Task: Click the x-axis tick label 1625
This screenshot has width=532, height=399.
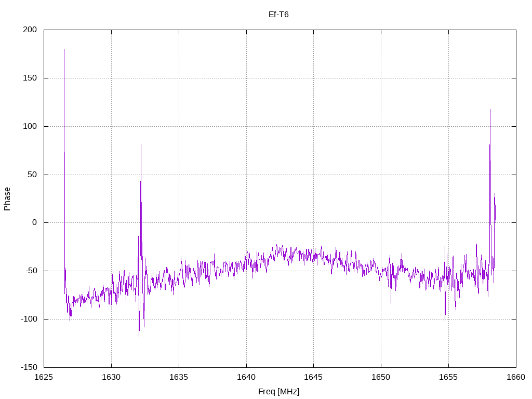Action: [x=44, y=377]
